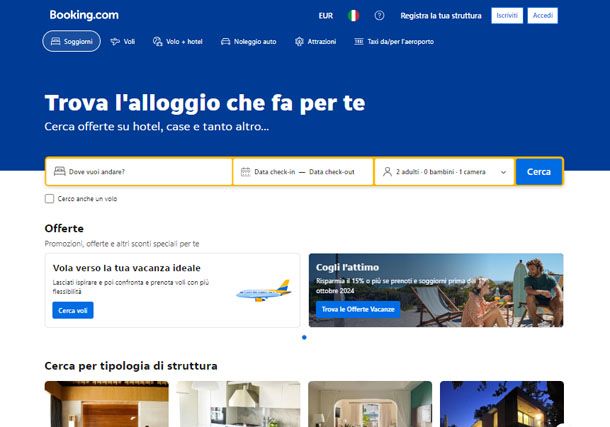Open the kitchen apartment property thumbnail
The height and width of the screenshot is (427, 610).
pyautogui.click(x=238, y=404)
